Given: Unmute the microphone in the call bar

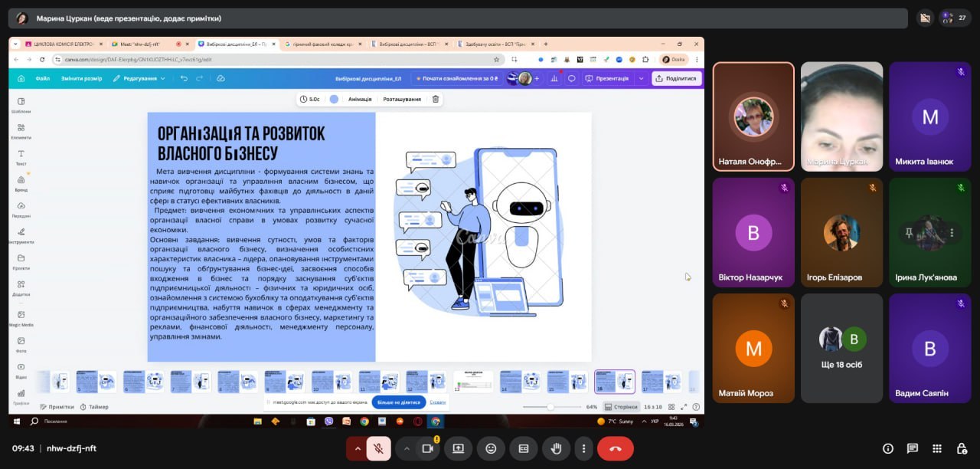Looking at the screenshot, I should pyautogui.click(x=378, y=448).
